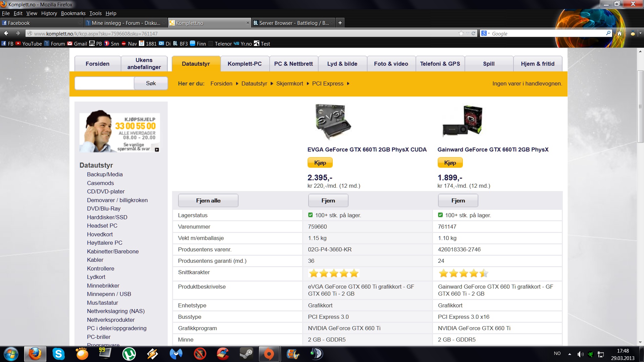
Task: Open the Bookmarks menu
Action: pos(73,13)
